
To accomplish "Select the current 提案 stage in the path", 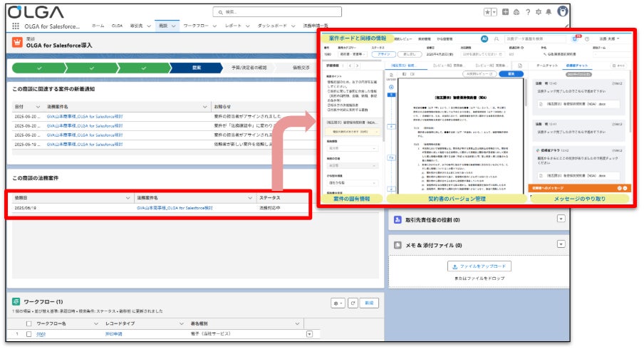I will click(197, 68).
